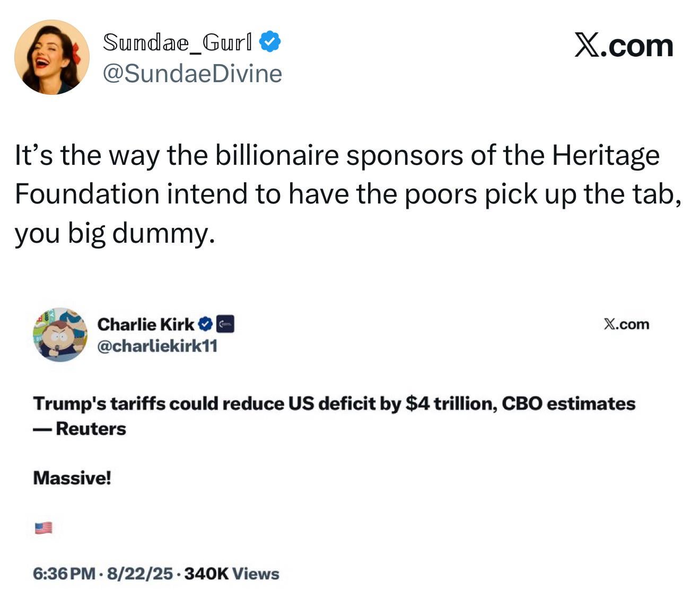Visit the @charliekirk11 handle
Screen dimensions: 700x593
click(157, 346)
